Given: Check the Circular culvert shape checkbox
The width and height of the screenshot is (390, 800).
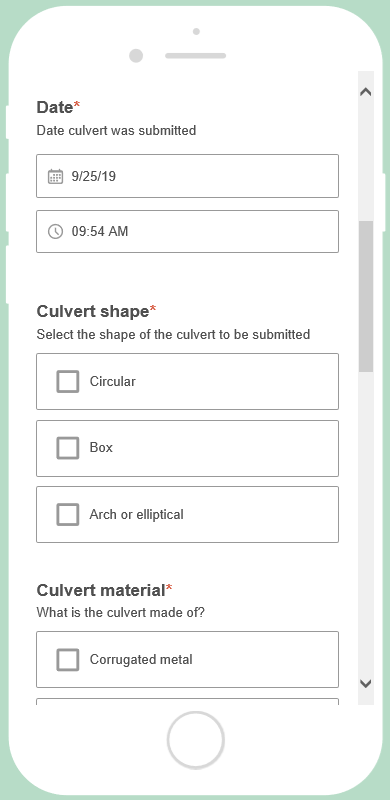Looking at the screenshot, I should tap(68, 382).
